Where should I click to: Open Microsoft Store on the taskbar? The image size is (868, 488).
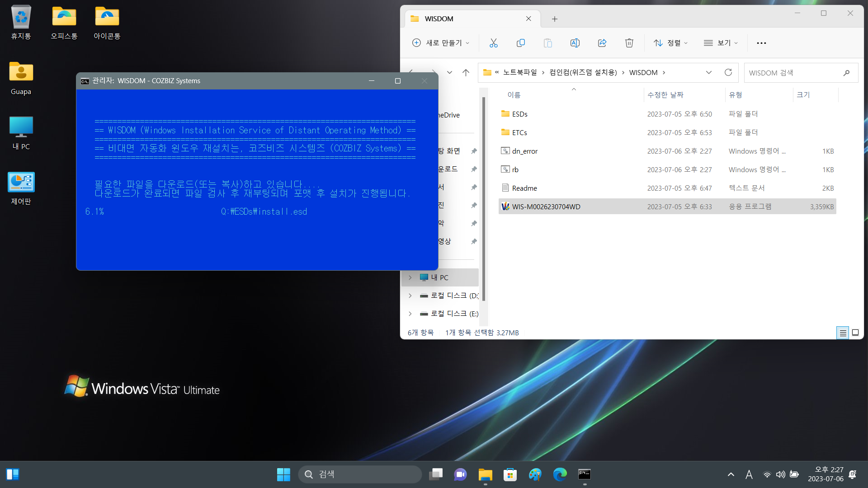pyautogui.click(x=510, y=474)
